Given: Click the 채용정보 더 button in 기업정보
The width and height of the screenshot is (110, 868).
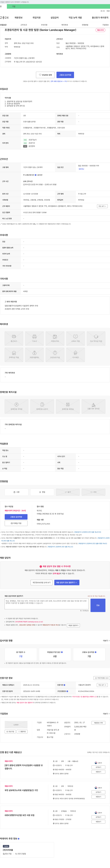Looking at the screenshot, I should tap(99, 723).
